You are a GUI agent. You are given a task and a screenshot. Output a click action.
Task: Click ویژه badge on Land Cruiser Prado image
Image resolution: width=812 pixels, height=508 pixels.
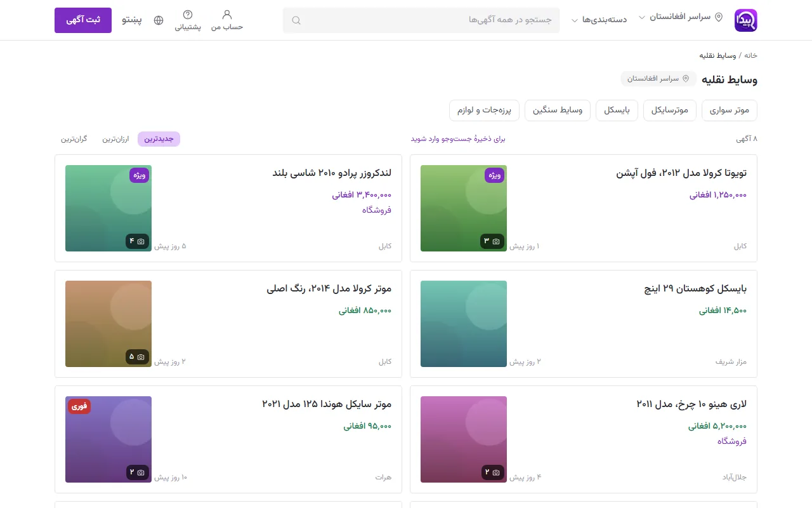pos(140,175)
